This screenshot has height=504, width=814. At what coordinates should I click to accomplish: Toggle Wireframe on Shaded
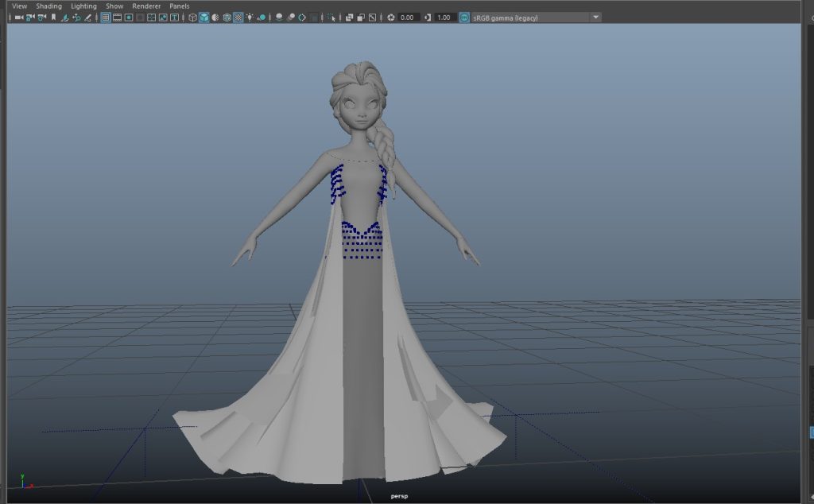click(227, 17)
